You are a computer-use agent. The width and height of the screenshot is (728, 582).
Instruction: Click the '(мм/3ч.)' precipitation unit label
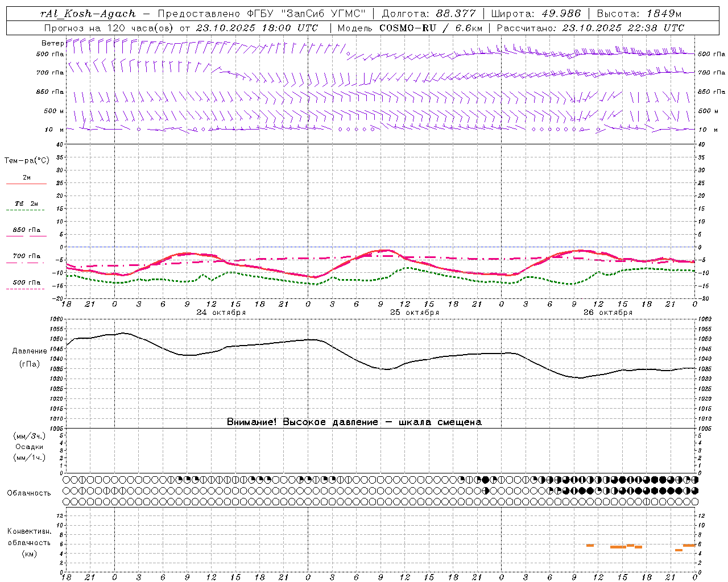[30, 436]
